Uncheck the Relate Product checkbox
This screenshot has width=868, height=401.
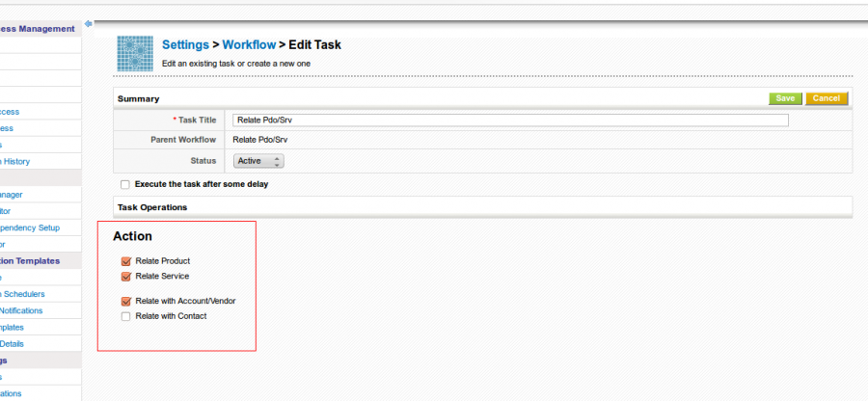pyautogui.click(x=125, y=261)
